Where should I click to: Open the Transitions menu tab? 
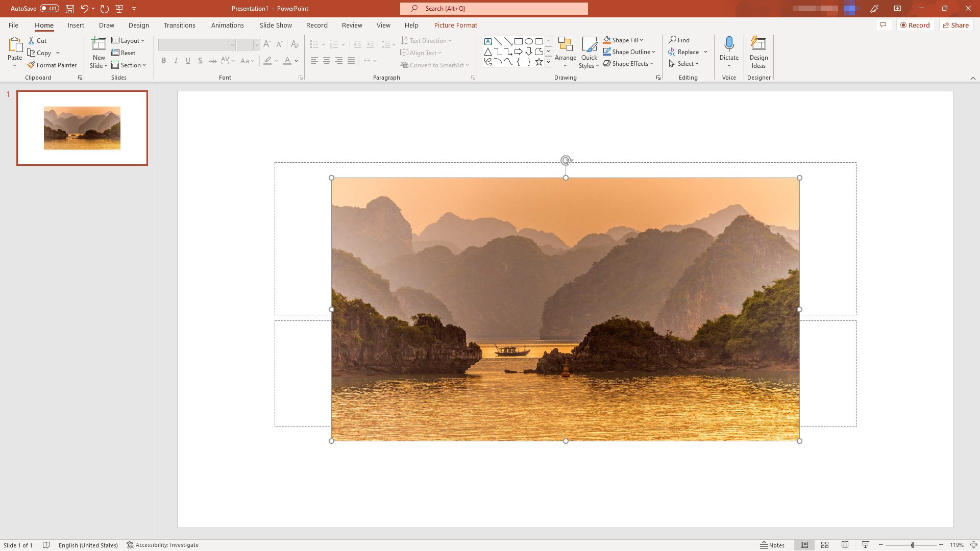tap(179, 25)
